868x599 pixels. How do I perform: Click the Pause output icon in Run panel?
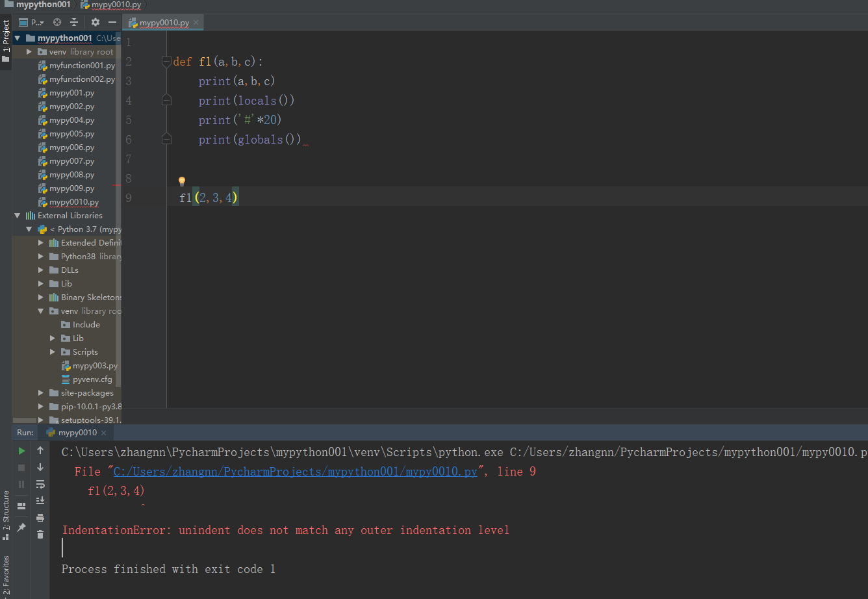(21, 484)
